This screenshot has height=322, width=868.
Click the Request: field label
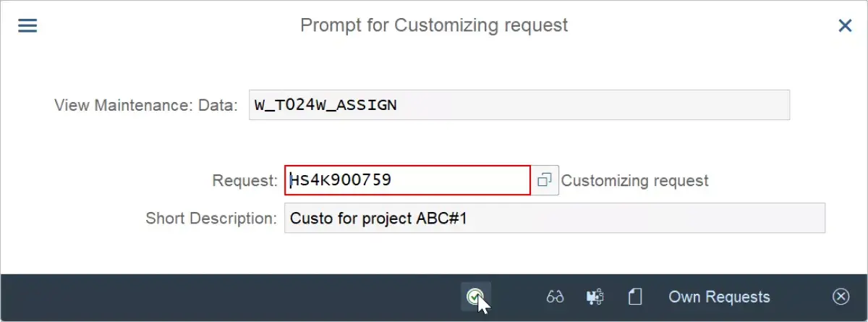click(244, 180)
